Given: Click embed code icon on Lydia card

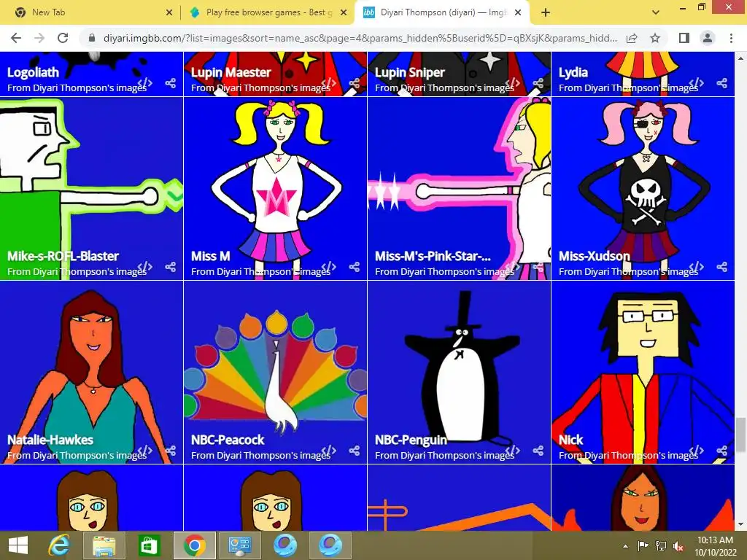Looking at the screenshot, I should coord(697,83).
